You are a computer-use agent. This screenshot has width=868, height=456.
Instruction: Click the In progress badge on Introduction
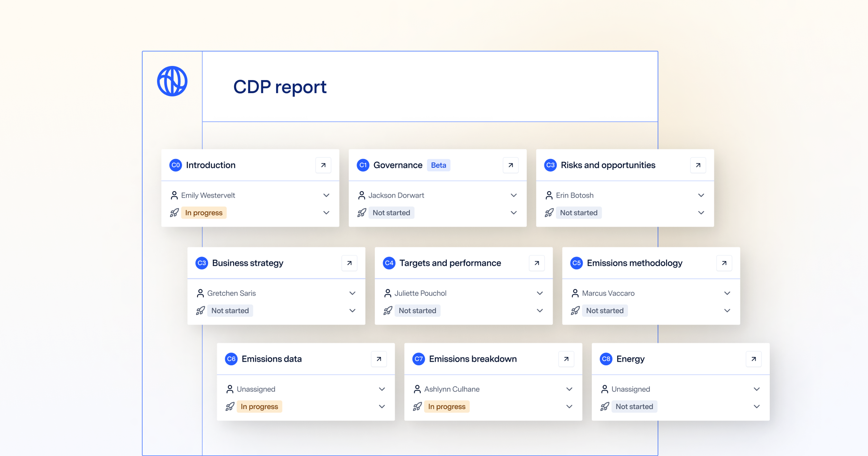click(204, 213)
